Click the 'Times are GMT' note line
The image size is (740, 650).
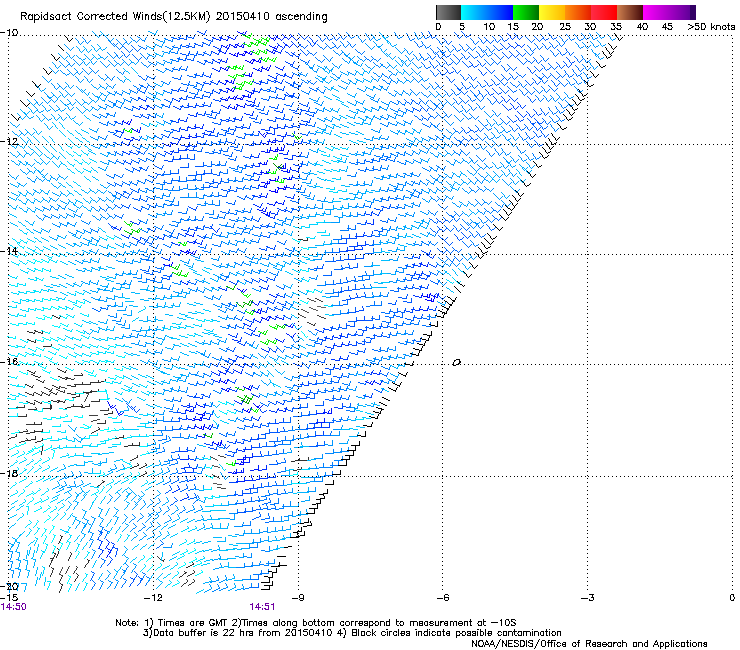(316, 623)
